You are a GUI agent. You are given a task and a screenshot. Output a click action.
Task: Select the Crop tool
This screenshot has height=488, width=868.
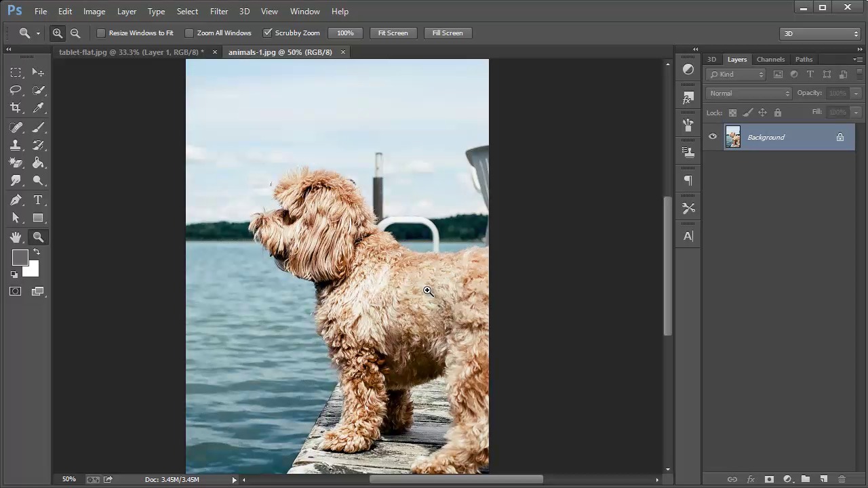16,108
